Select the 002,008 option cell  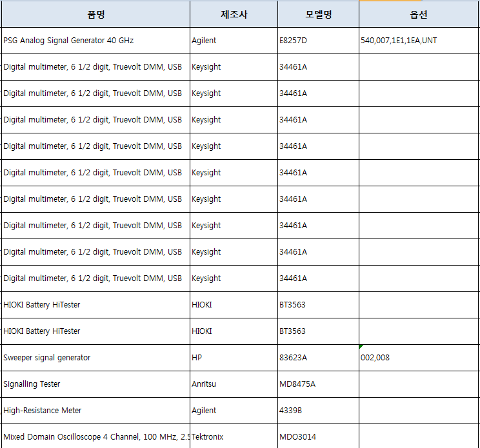(419, 358)
